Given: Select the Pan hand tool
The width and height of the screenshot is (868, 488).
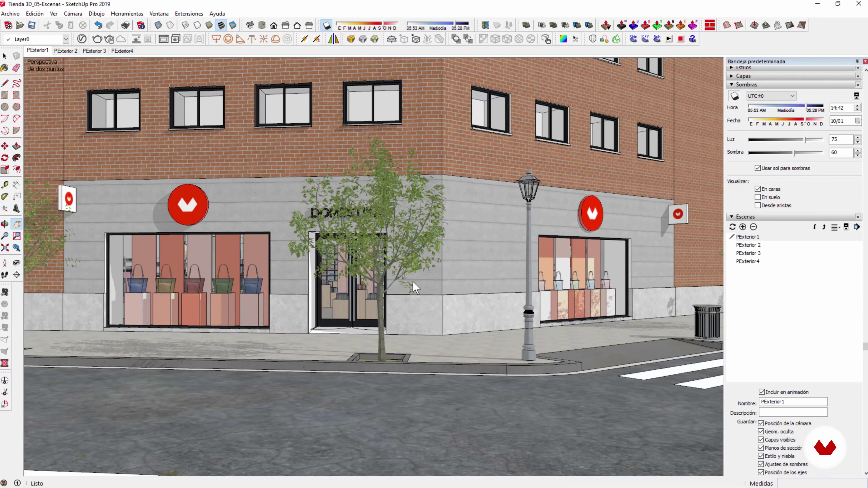Looking at the screenshot, I should pyautogui.click(x=16, y=224).
